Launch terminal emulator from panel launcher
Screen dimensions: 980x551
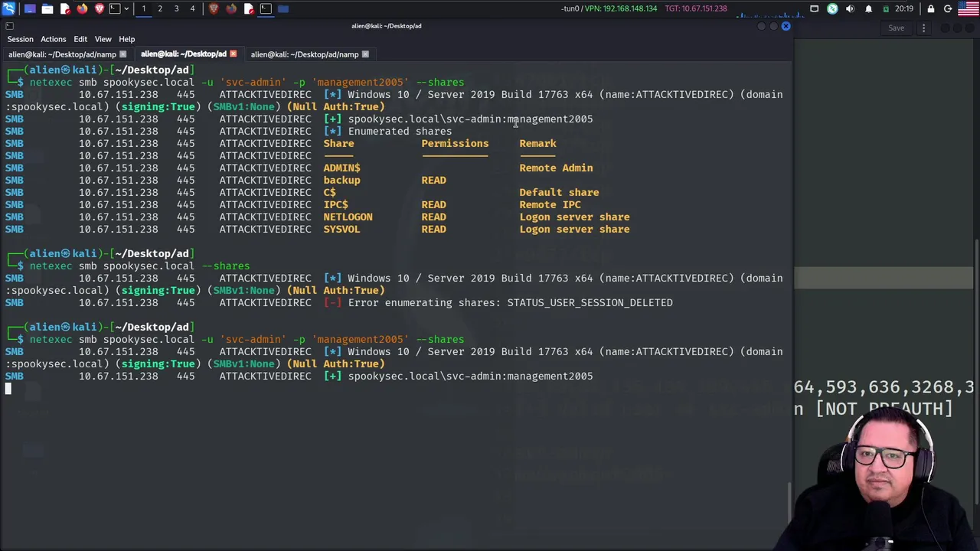(x=115, y=8)
